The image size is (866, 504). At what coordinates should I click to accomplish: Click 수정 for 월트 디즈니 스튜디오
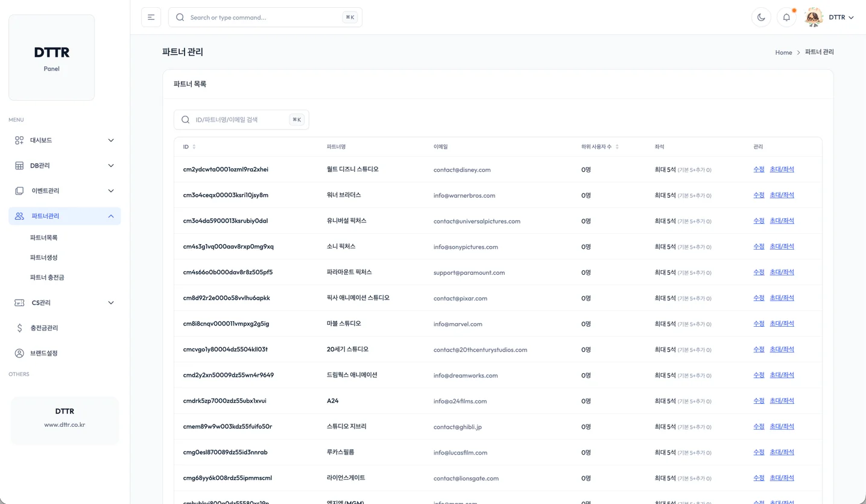[759, 169]
